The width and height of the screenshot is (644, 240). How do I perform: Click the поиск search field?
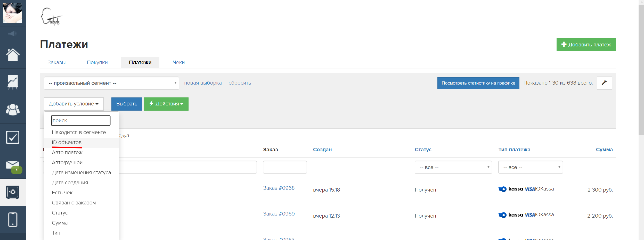(x=81, y=121)
